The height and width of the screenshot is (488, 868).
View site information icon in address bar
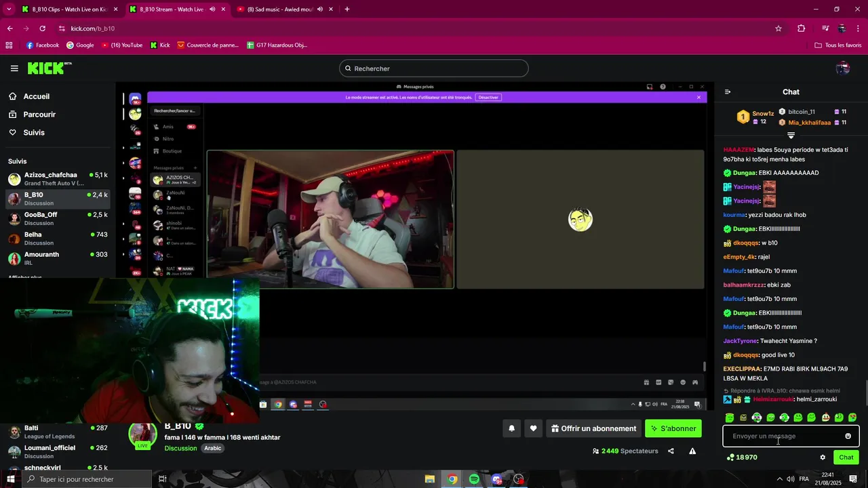62,28
